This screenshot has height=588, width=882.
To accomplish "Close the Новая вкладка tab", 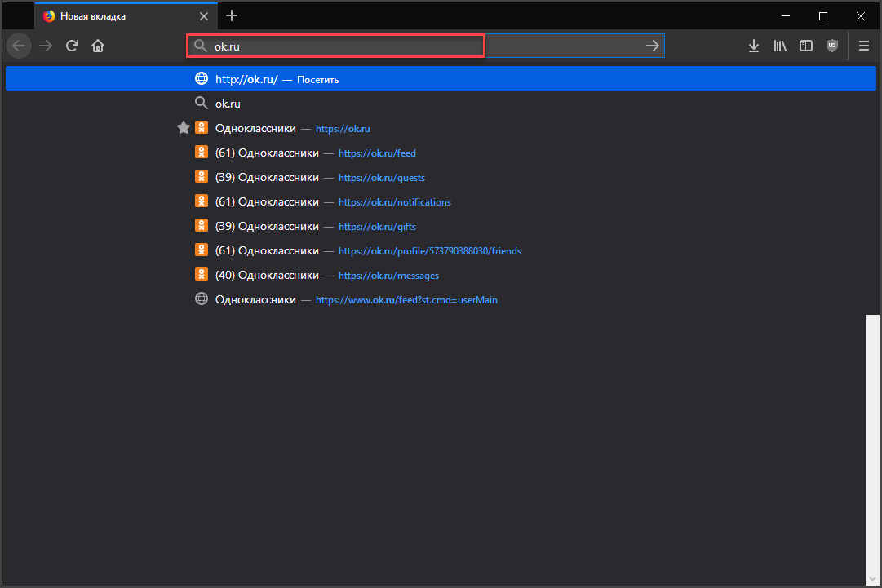I will click(x=203, y=16).
